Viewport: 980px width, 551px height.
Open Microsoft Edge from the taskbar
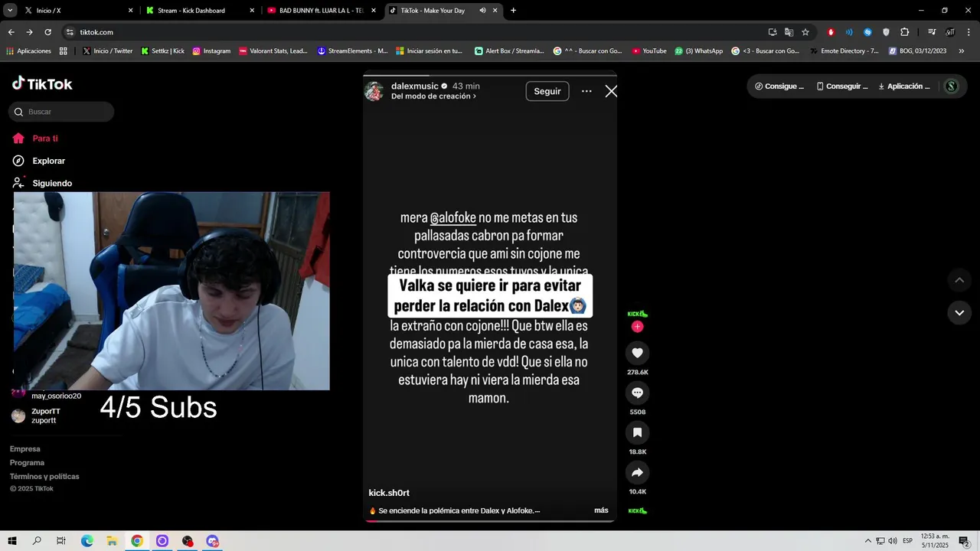pos(87,541)
